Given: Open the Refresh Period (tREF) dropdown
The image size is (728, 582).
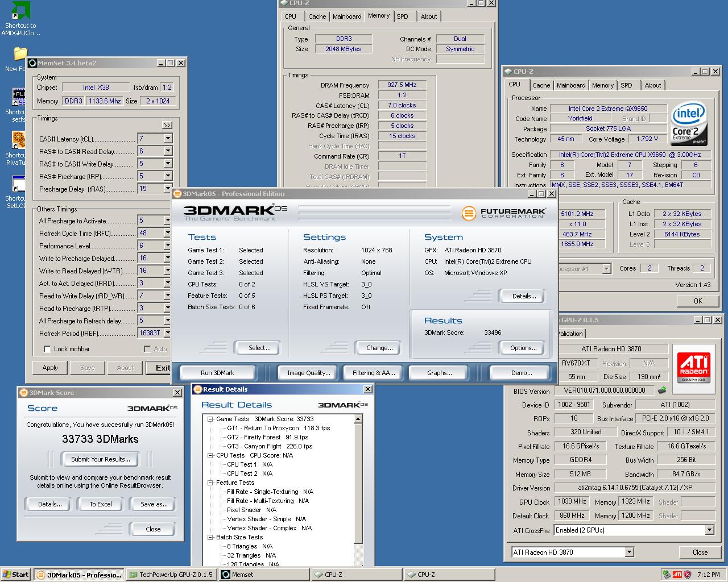Looking at the screenshot, I should click(x=168, y=333).
